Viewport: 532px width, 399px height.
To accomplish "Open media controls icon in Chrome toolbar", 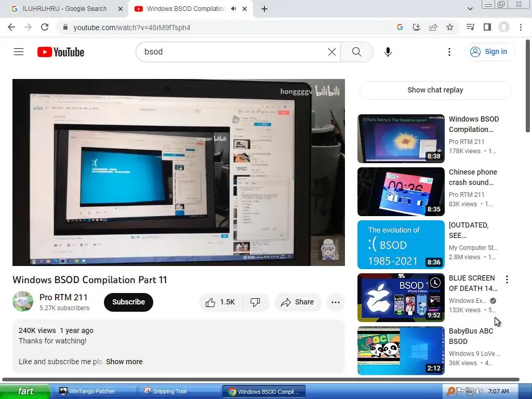I will 470,27.
